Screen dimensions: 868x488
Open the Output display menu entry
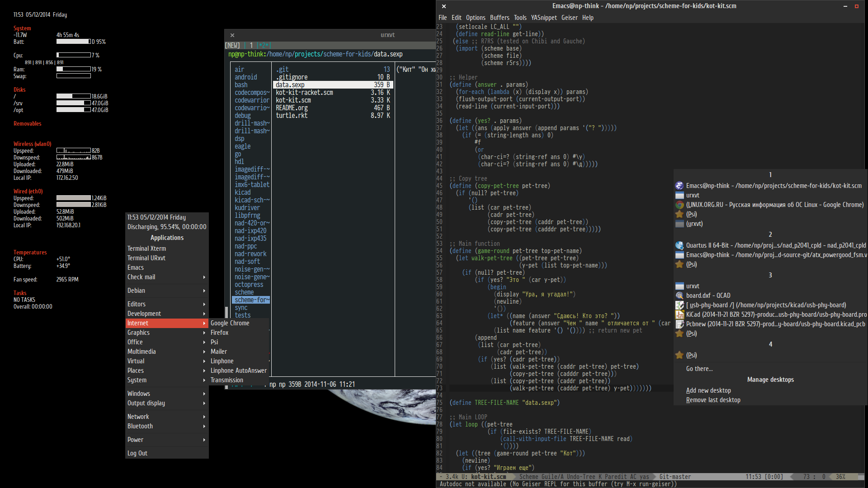[x=167, y=403]
